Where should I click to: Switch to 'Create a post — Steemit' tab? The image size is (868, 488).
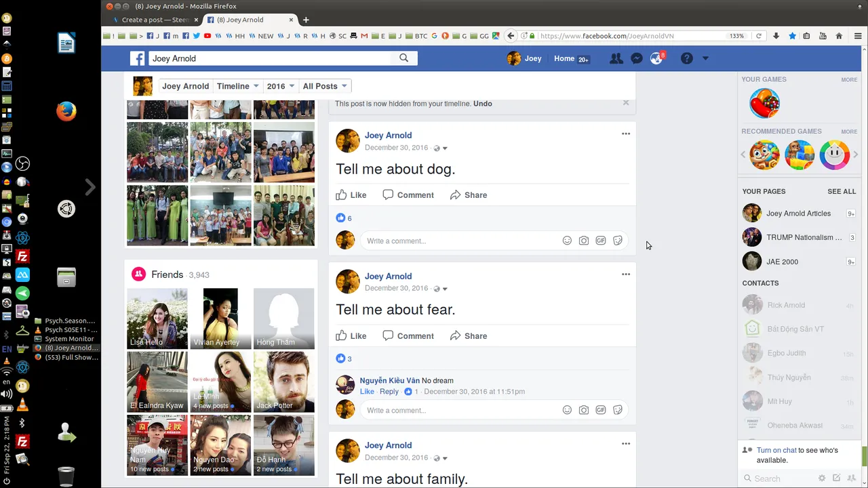coord(155,20)
